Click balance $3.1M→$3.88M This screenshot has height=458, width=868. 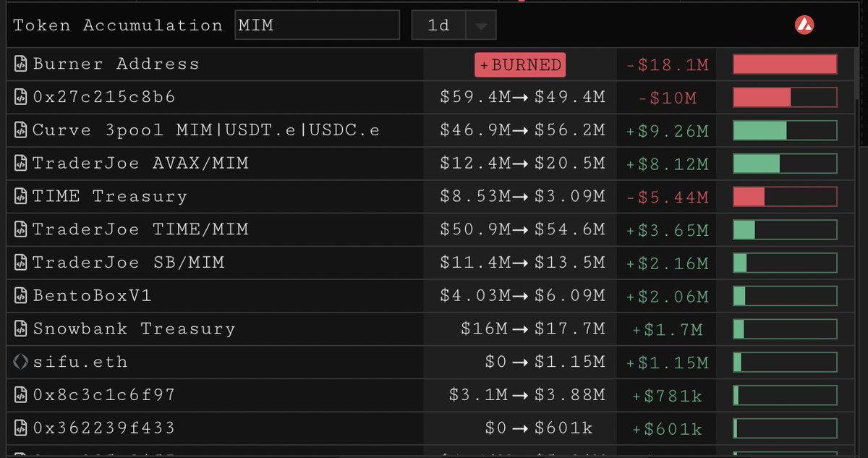(527, 396)
